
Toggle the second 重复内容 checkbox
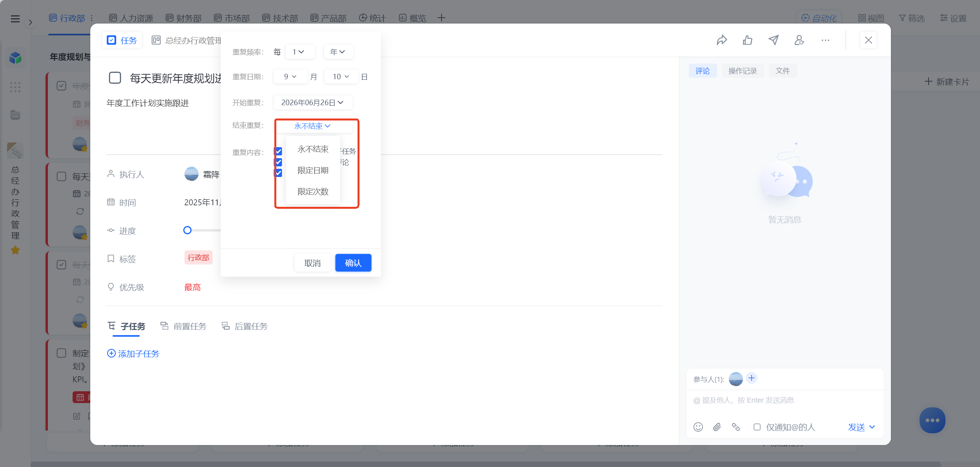(x=278, y=162)
